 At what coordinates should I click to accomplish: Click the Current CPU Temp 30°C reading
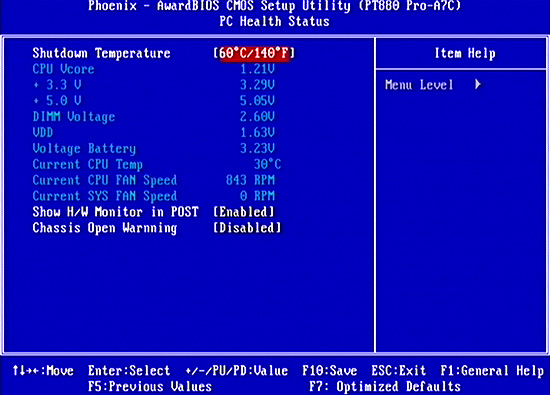(x=268, y=164)
